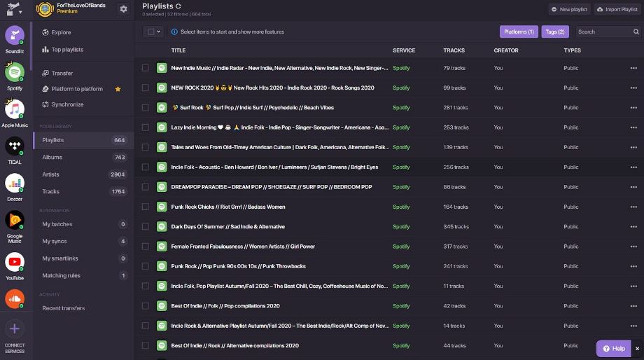Check the NEW ROCK 2020 playlist checkbox
This screenshot has height=360, width=644.
click(146, 88)
